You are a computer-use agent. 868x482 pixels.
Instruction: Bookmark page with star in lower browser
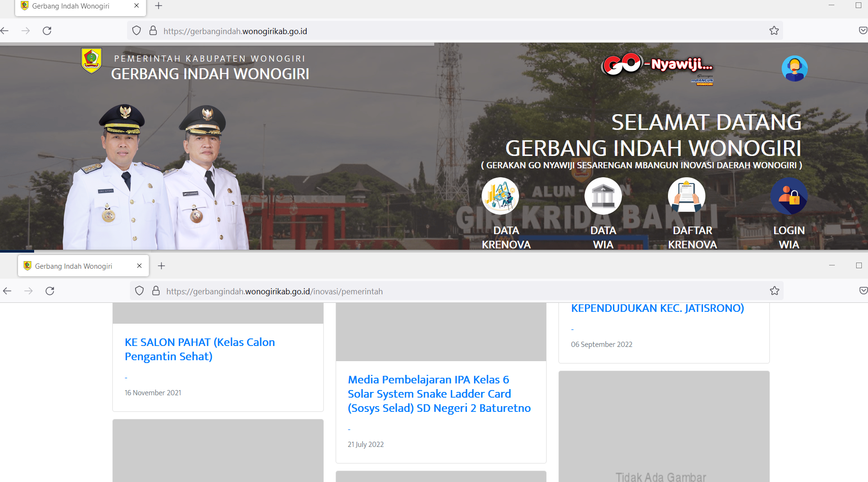click(x=775, y=291)
